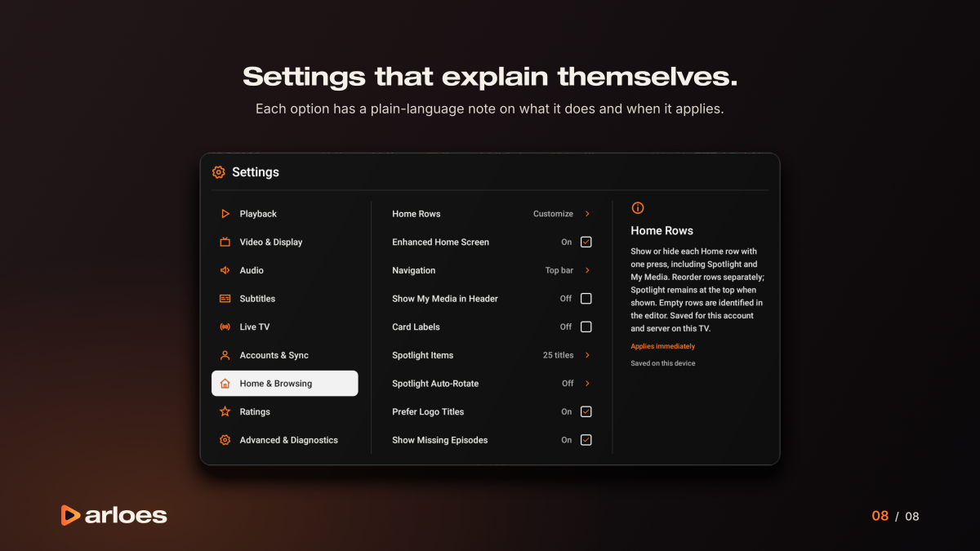Open the Spotlight Items chevron
Image resolution: width=980 pixels, height=551 pixels.
587,355
